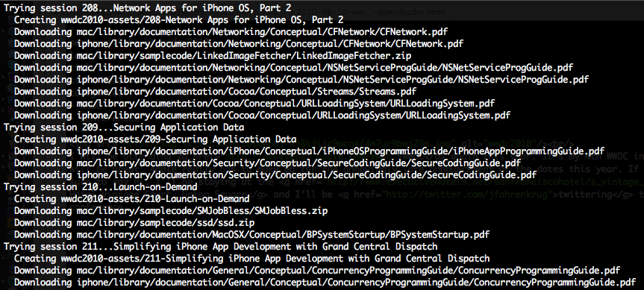Click the LinkedImageFetcher.zip download line

213,55
